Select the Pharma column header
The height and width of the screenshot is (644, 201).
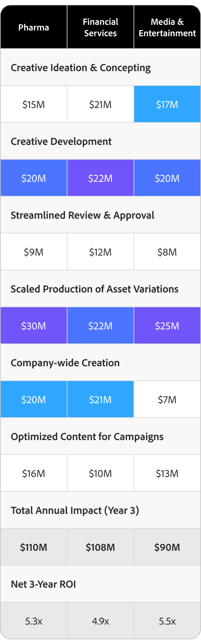click(x=33, y=28)
